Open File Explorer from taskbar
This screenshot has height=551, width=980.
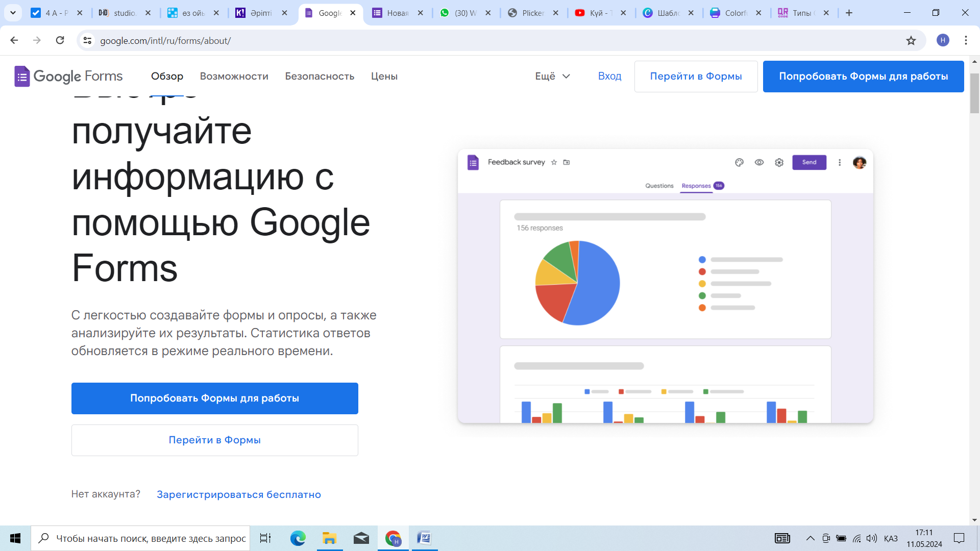pos(329,538)
